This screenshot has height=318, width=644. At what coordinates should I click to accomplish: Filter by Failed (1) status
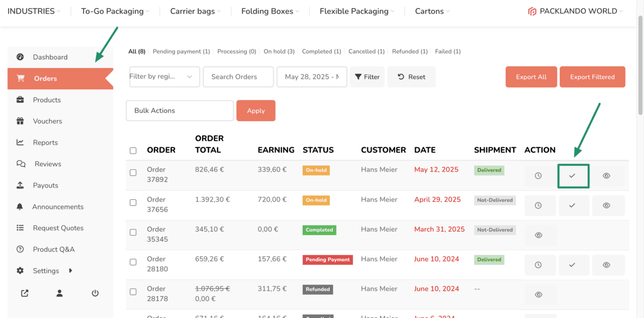[448, 51]
